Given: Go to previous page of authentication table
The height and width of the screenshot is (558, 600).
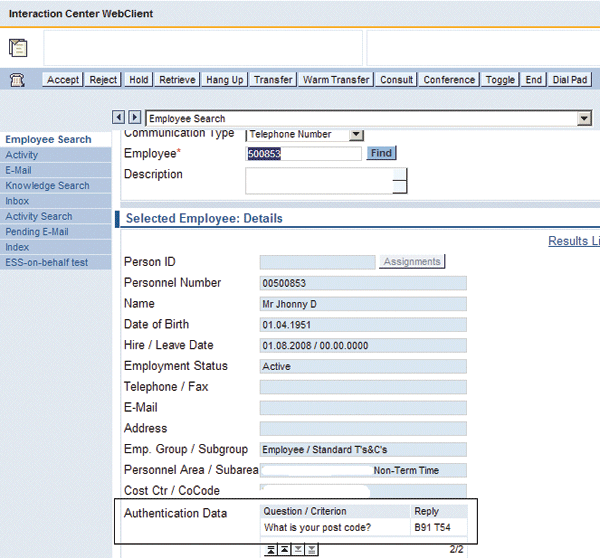Looking at the screenshot, I should (x=284, y=550).
